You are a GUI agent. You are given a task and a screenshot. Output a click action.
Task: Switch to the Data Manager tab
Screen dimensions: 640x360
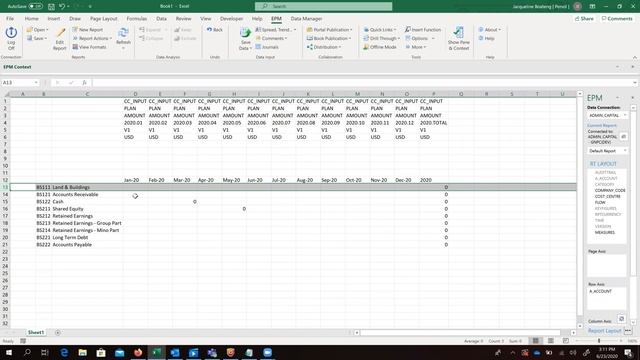306,19
